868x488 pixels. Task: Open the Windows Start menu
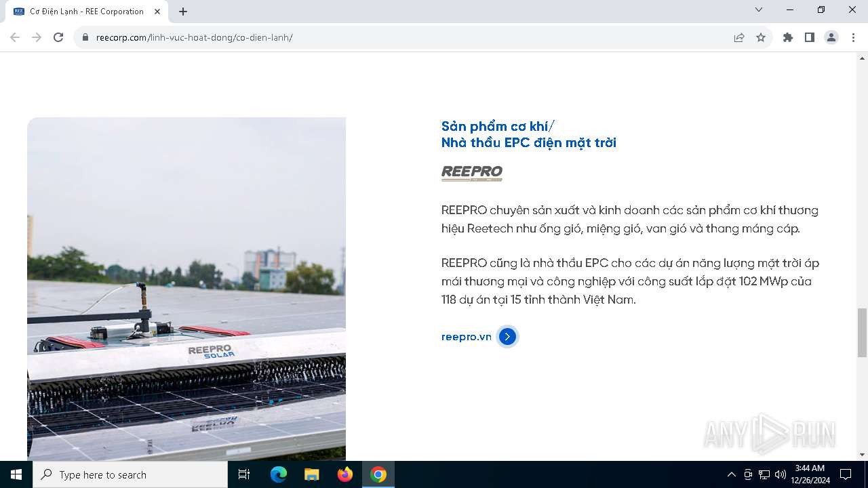pos(16,474)
